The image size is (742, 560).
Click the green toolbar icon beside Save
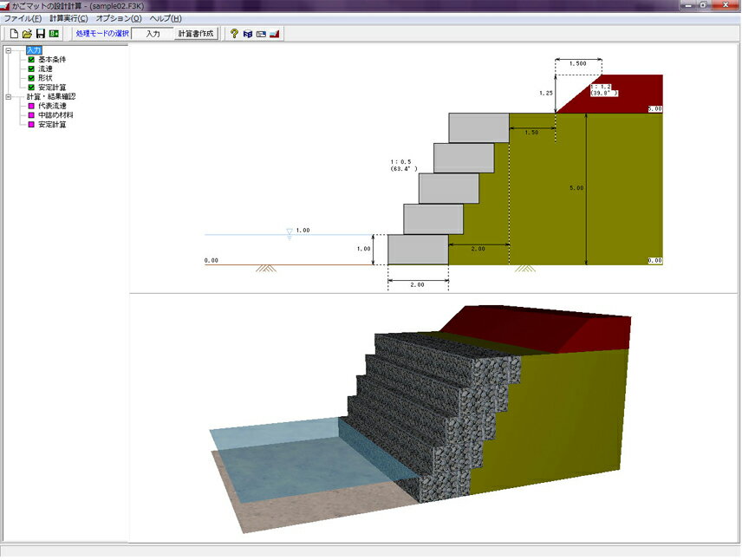coord(54,34)
